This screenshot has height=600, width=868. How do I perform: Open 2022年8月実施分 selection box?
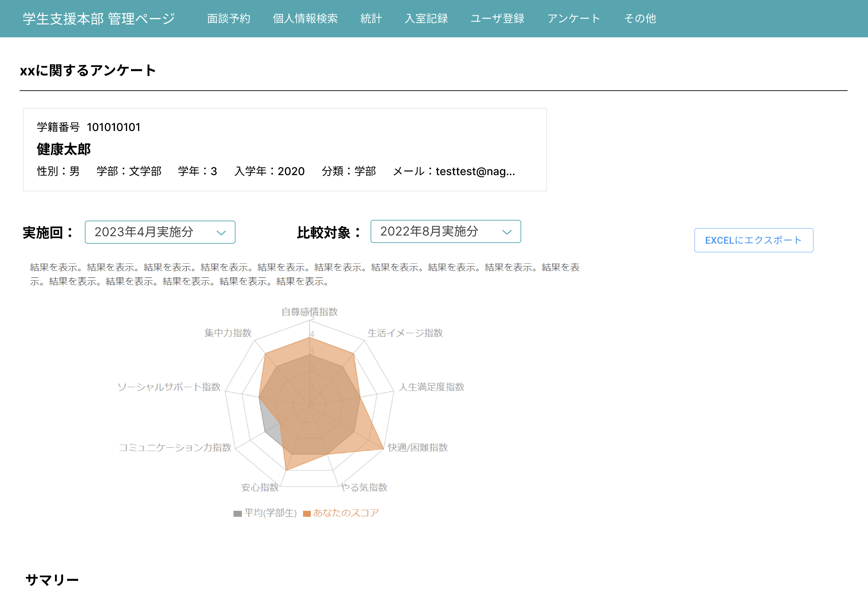[x=436, y=231]
